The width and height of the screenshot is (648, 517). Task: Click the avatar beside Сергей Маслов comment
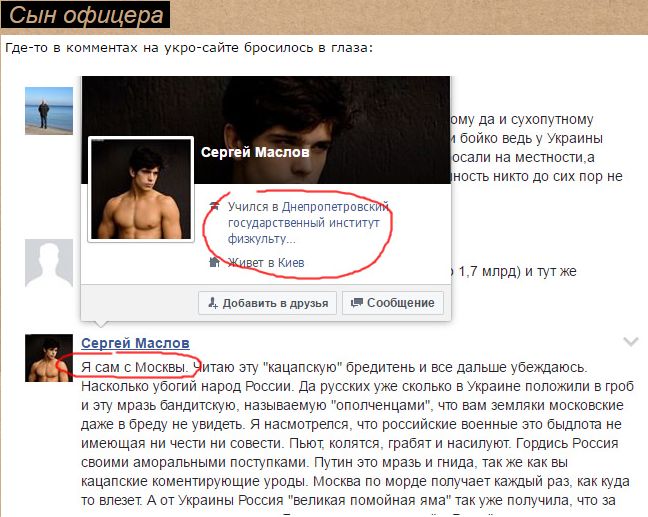click(49, 358)
